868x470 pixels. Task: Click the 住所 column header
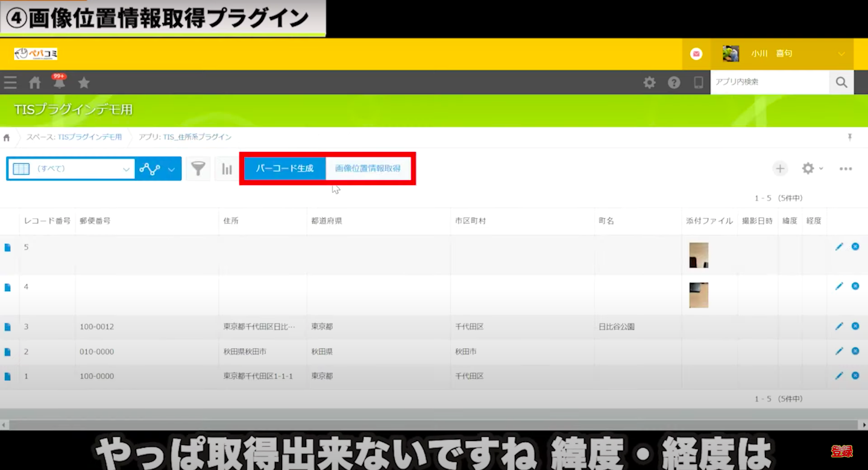pos(231,221)
